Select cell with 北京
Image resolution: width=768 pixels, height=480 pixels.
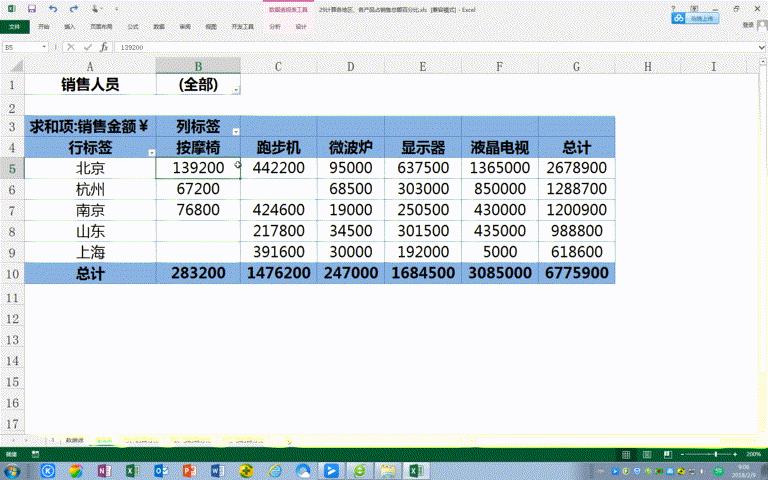90,168
